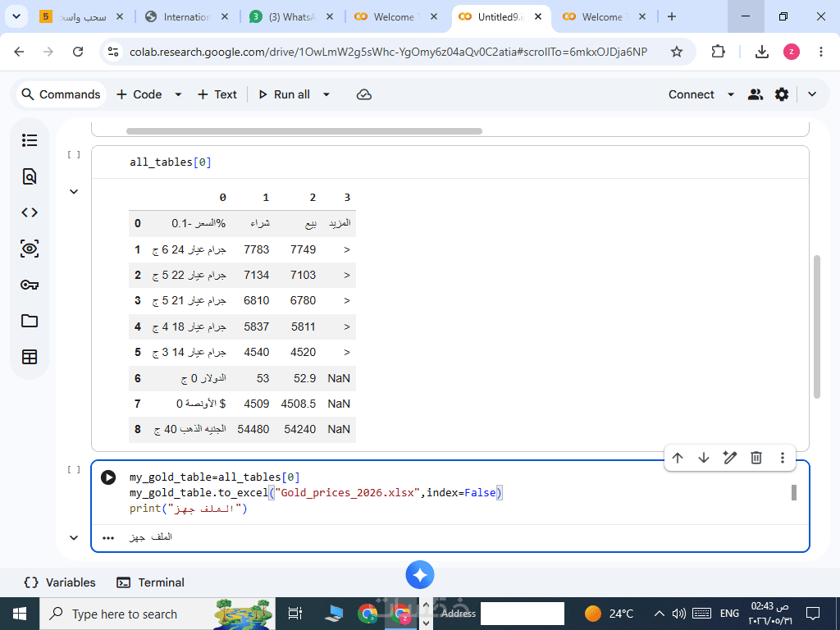
Task: Add a new Text cell
Action: pos(217,95)
